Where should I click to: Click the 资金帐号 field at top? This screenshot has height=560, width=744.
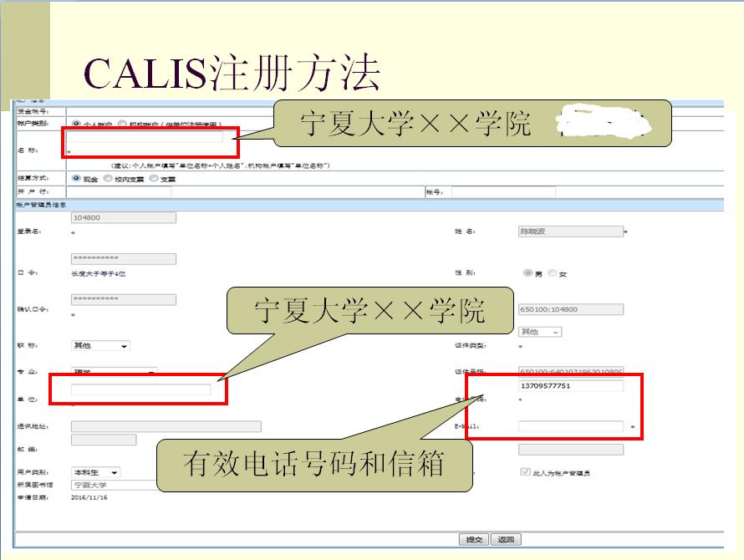[x=170, y=111]
